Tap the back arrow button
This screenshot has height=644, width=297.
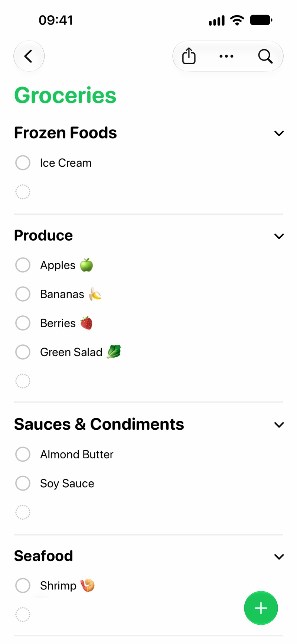(x=29, y=56)
